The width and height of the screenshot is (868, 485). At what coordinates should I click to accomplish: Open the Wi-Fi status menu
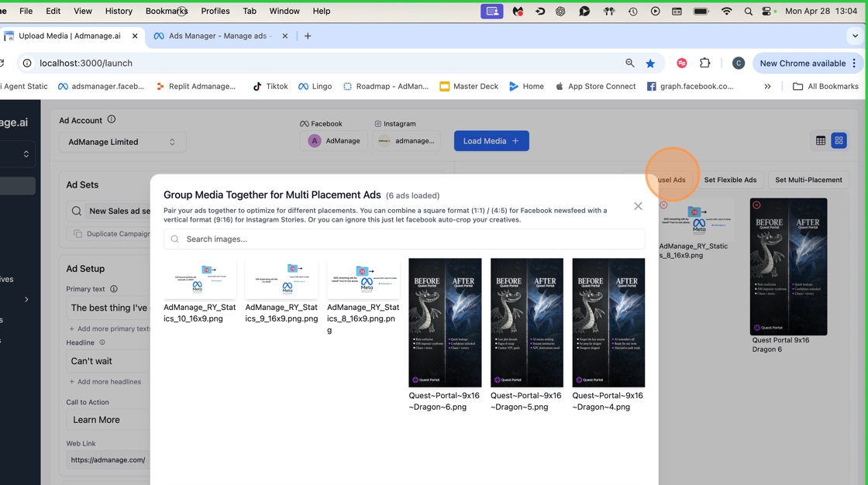click(x=726, y=11)
